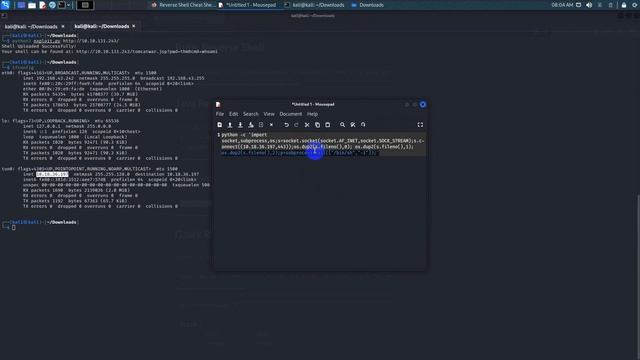Open the Document menu in Mousepad

(x=291, y=114)
